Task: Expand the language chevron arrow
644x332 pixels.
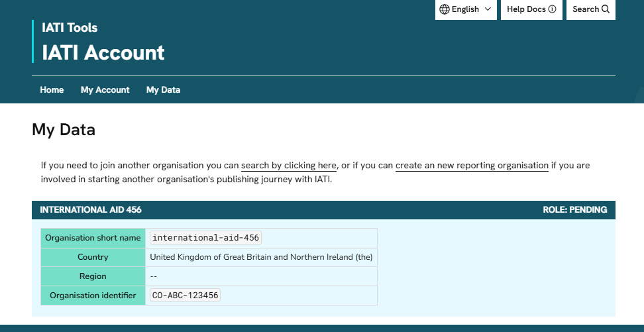Action: pos(488,9)
